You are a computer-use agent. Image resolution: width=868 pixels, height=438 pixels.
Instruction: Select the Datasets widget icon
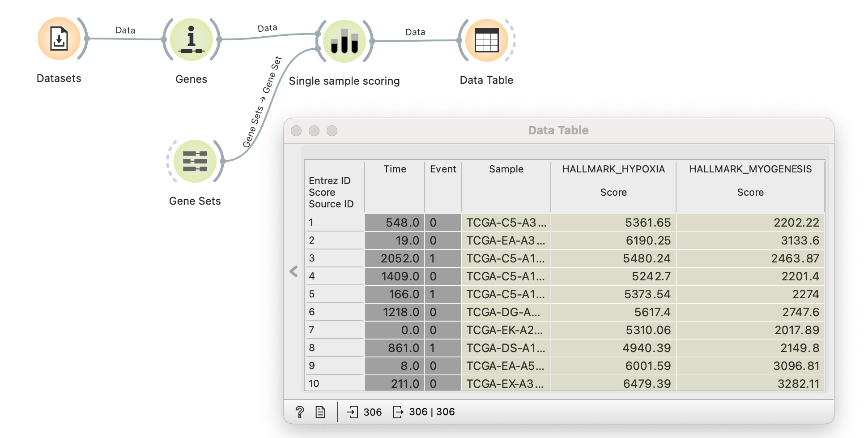(x=59, y=39)
